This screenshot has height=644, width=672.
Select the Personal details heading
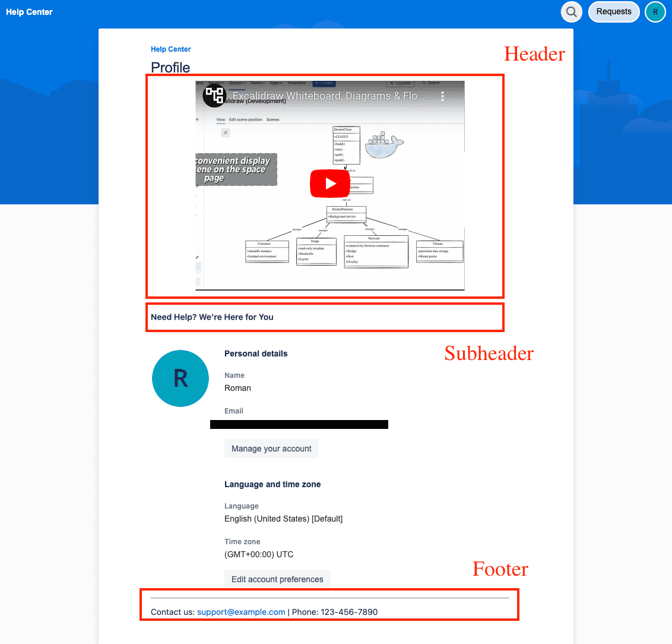click(x=256, y=353)
